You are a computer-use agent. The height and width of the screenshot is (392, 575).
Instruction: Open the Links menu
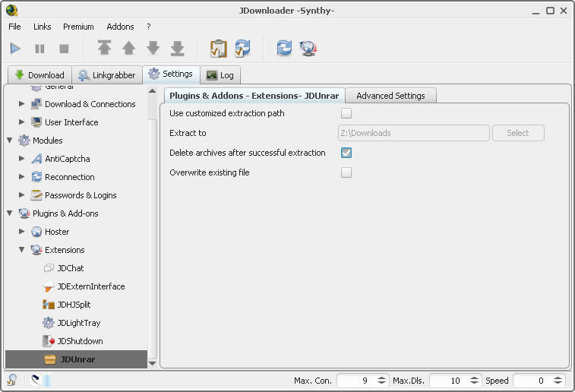click(43, 27)
